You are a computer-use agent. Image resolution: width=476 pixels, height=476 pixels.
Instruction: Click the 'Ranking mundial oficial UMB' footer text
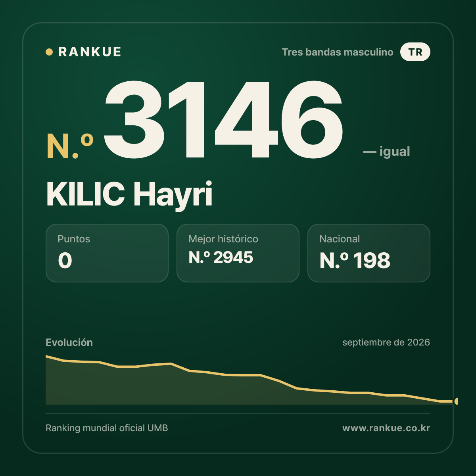107,428
